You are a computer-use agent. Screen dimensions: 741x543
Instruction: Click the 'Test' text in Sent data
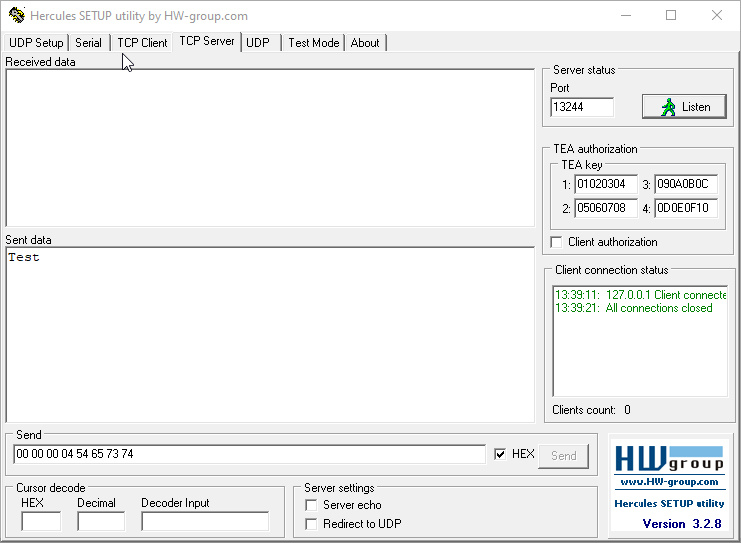tap(24, 258)
